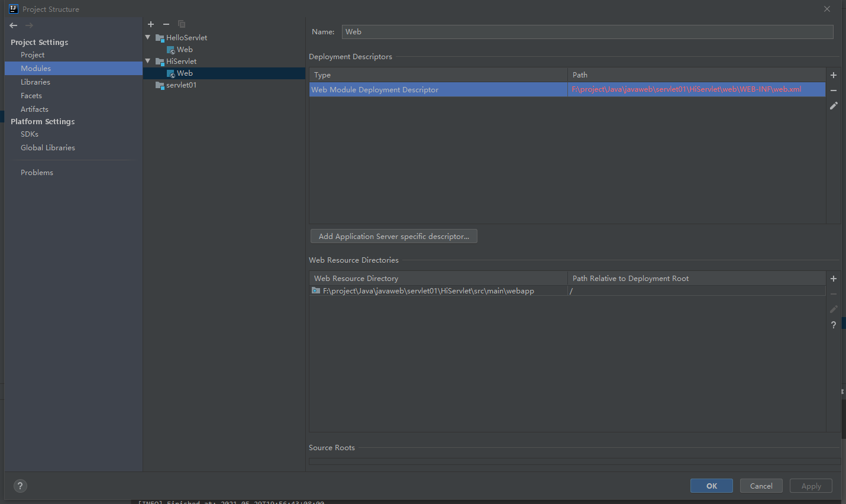The width and height of the screenshot is (846, 504).
Task: Remove selected module with minus icon
Action: [x=166, y=24]
